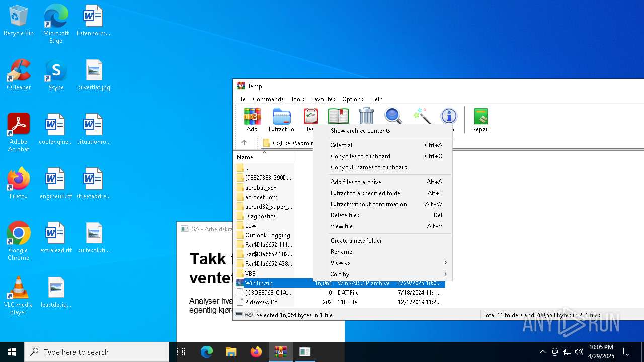Screen dimensions: 644x362
Task: Open the Help menu
Action: click(376, 99)
